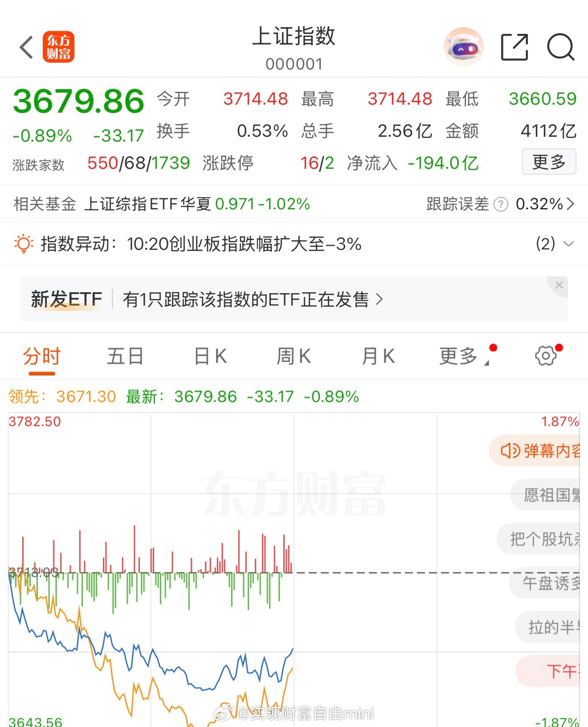
Task: Tap the 上证指数 title
Action: pos(294,36)
